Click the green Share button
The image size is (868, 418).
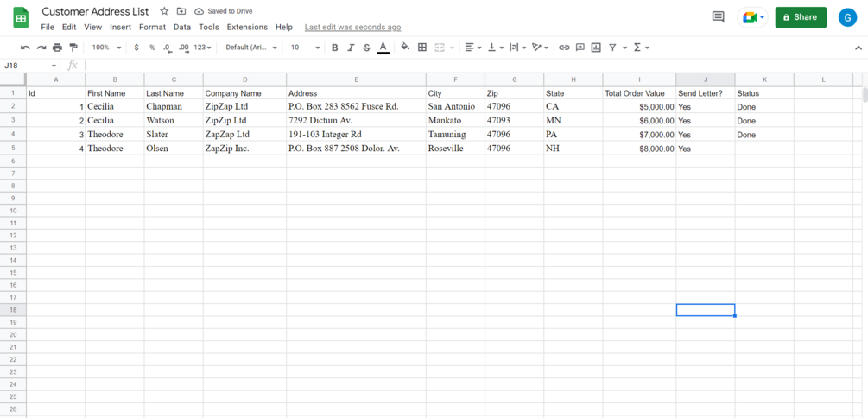pyautogui.click(x=801, y=17)
